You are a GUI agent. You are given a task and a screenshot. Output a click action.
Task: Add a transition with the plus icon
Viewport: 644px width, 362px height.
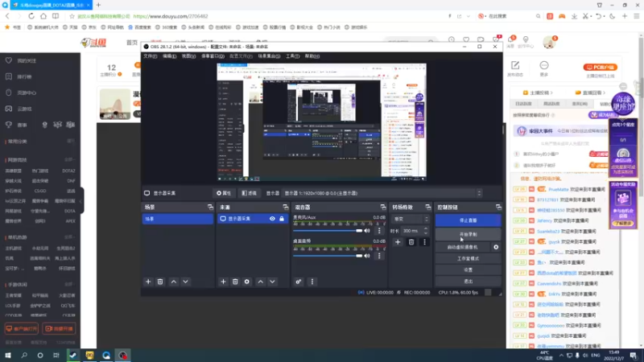[x=398, y=242]
